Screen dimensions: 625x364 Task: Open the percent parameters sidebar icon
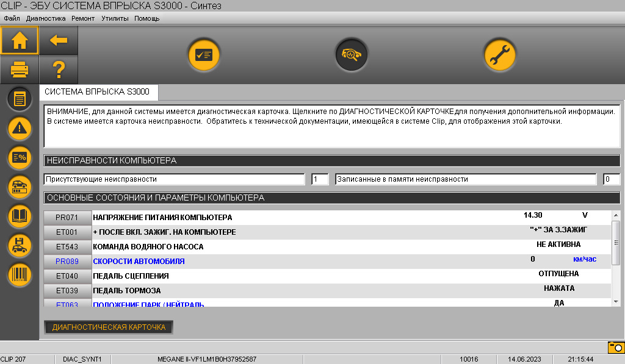[x=20, y=158]
